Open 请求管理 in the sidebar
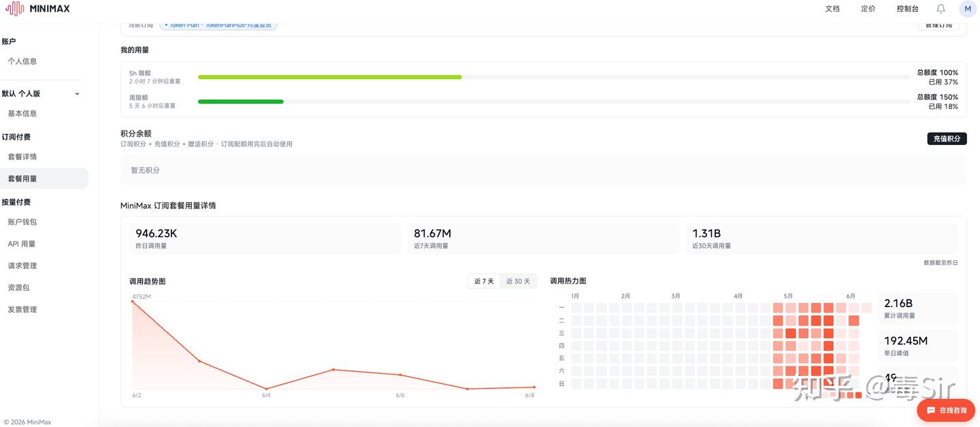Viewport: 980px width, 427px height. [x=22, y=266]
